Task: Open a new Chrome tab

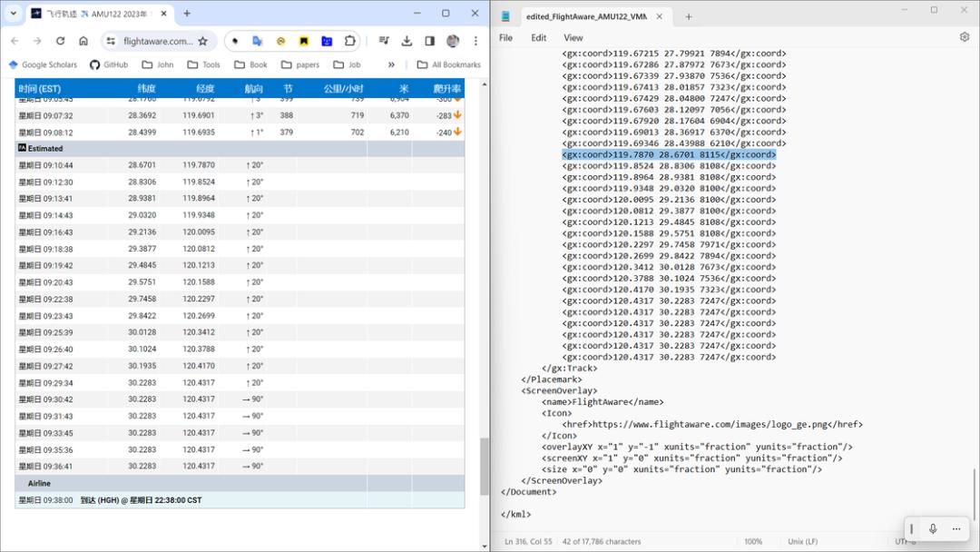Action: click(187, 13)
